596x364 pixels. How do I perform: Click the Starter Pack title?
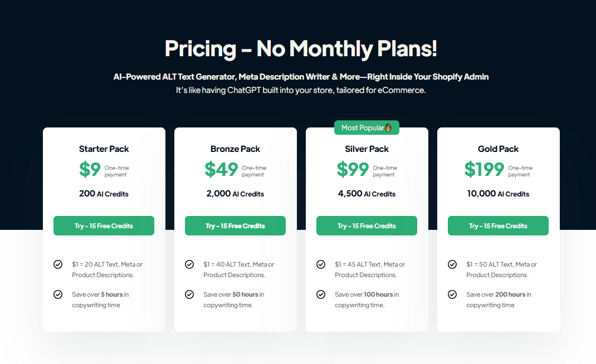click(104, 149)
